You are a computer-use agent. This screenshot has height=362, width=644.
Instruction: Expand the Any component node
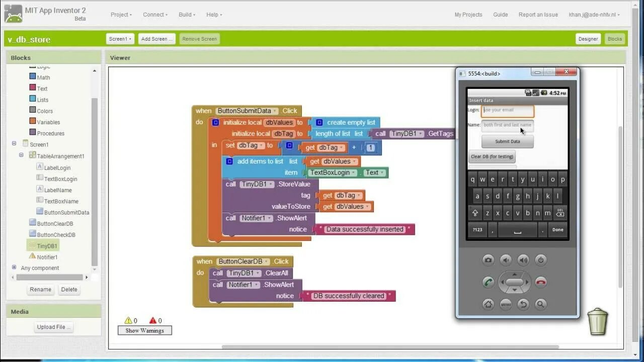tap(14, 267)
